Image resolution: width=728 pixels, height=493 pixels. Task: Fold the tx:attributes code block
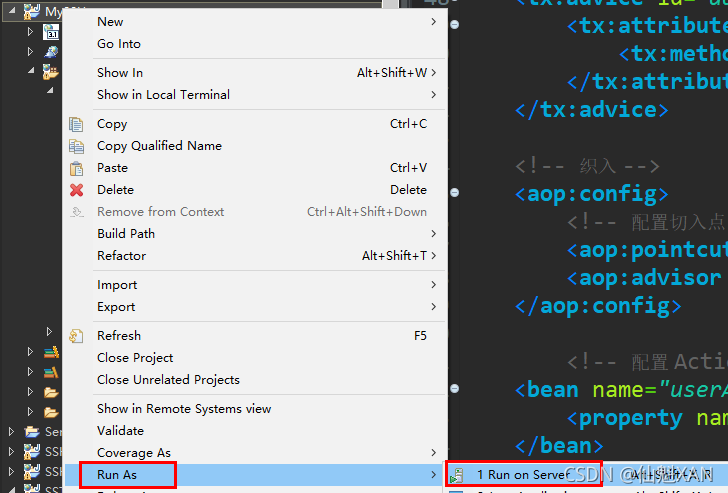(455, 24)
